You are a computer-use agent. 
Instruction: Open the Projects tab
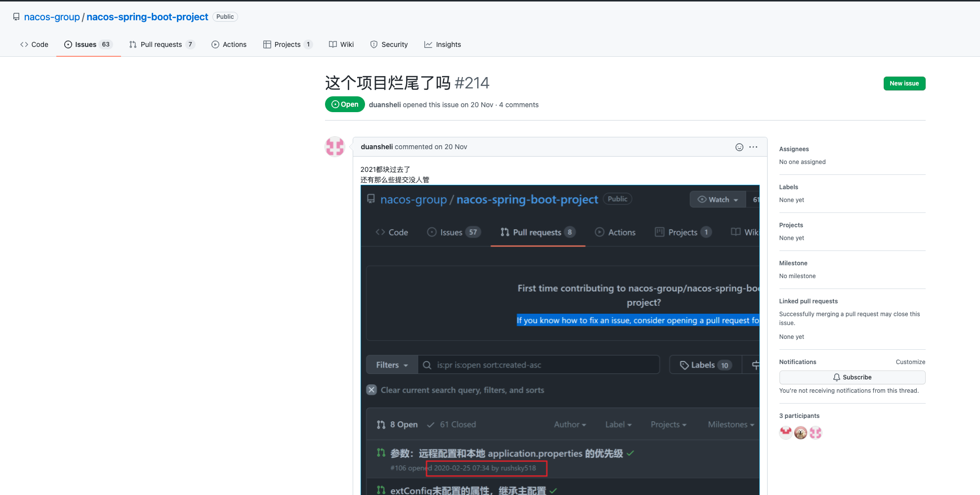(288, 44)
